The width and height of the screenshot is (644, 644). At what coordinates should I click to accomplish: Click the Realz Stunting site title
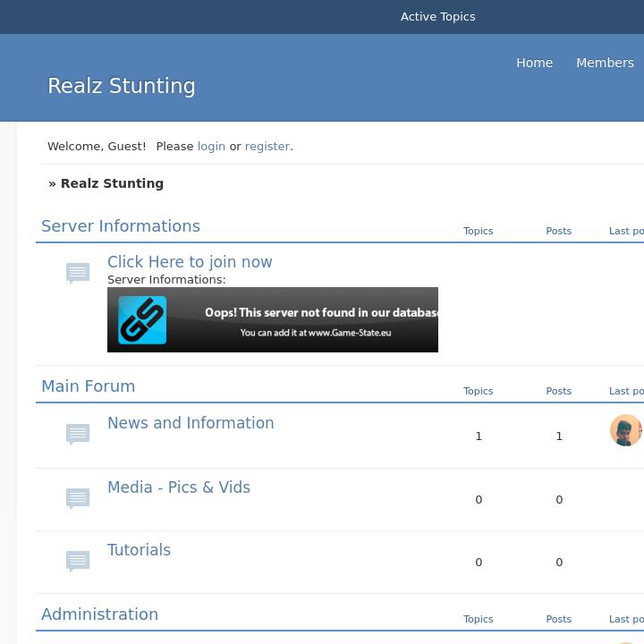(122, 86)
